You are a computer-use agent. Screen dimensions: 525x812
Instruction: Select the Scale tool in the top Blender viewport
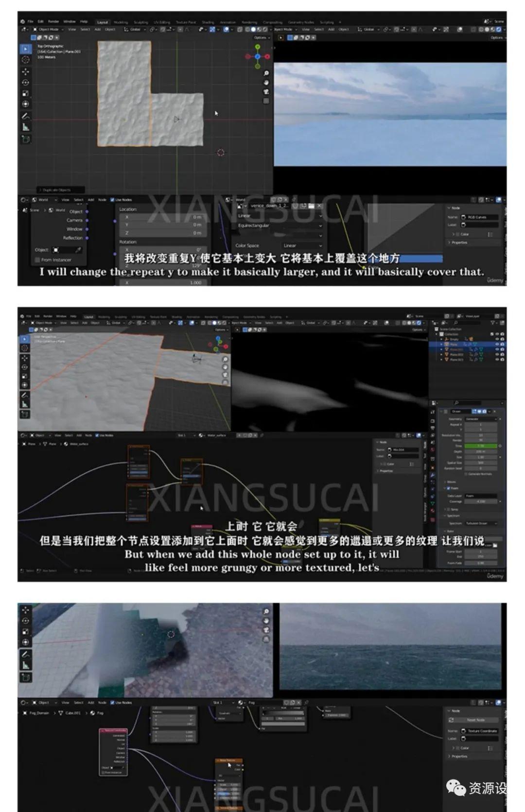[x=26, y=93]
